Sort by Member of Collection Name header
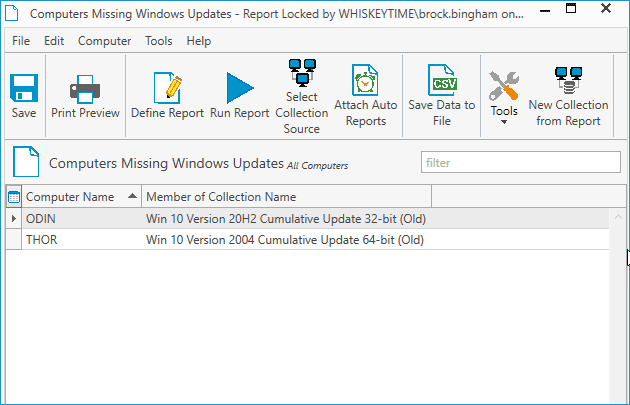 tap(286, 196)
